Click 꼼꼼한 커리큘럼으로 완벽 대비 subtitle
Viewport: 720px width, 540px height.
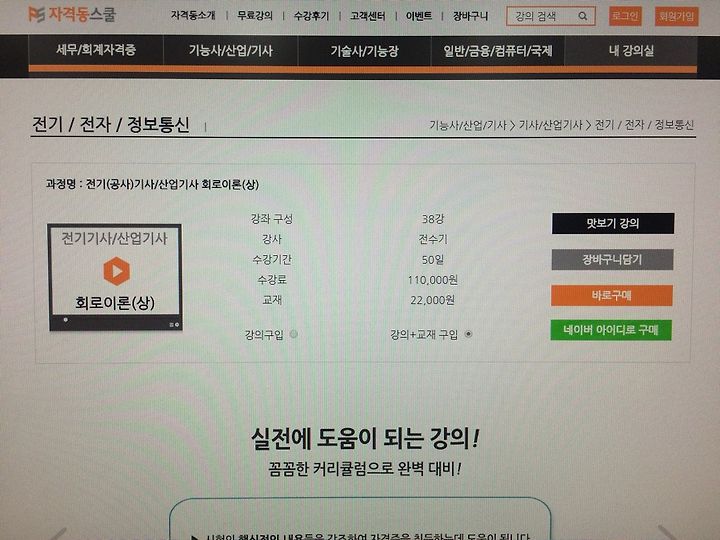[x=365, y=469]
